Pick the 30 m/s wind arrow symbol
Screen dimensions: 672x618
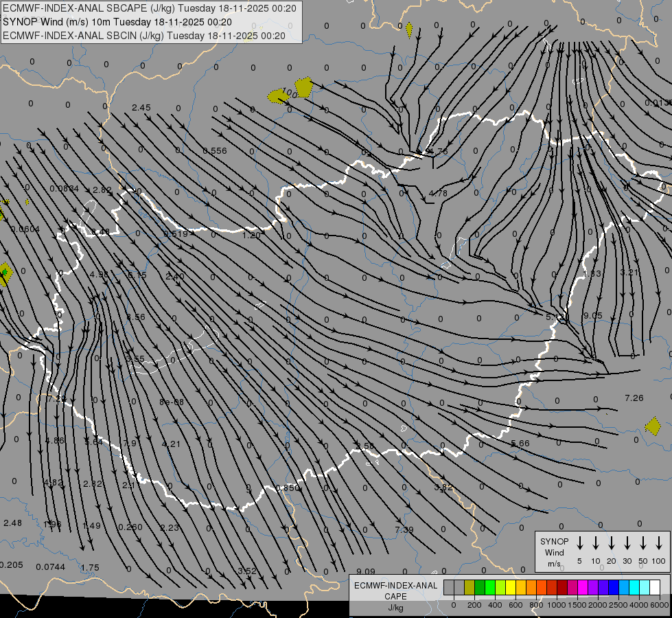pos(627,543)
